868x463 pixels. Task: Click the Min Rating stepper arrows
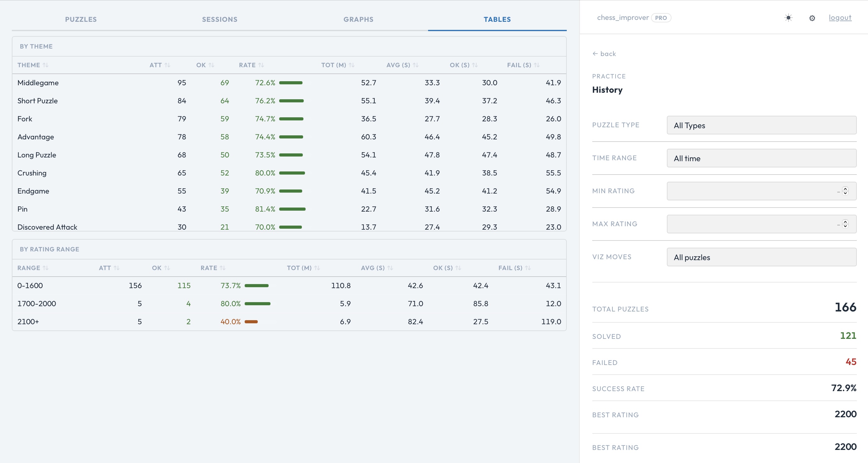pos(845,191)
